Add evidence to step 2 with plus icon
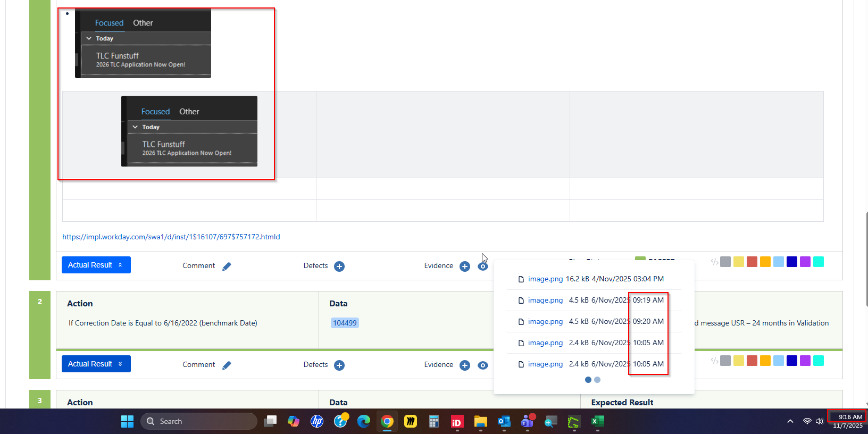The image size is (868, 434). pos(464,365)
